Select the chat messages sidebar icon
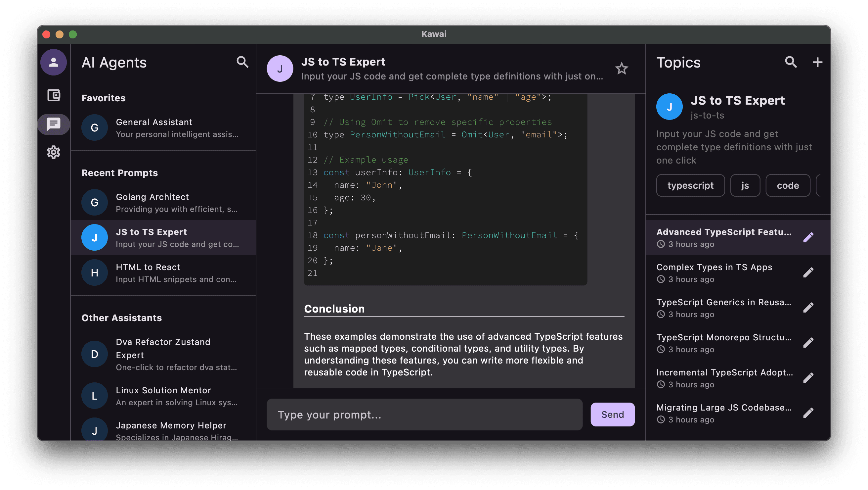Image resolution: width=868 pixels, height=490 pixels. point(54,124)
